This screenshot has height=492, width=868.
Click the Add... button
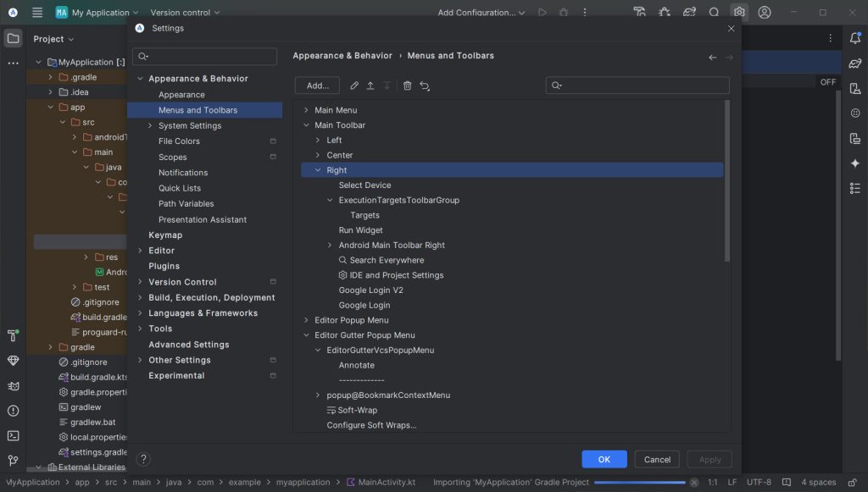point(317,86)
